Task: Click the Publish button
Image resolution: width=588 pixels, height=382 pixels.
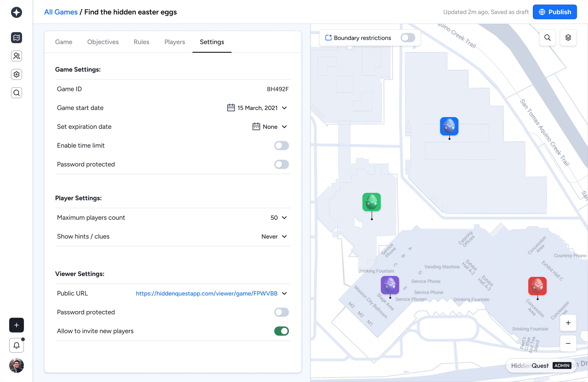Action: pyautogui.click(x=554, y=12)
